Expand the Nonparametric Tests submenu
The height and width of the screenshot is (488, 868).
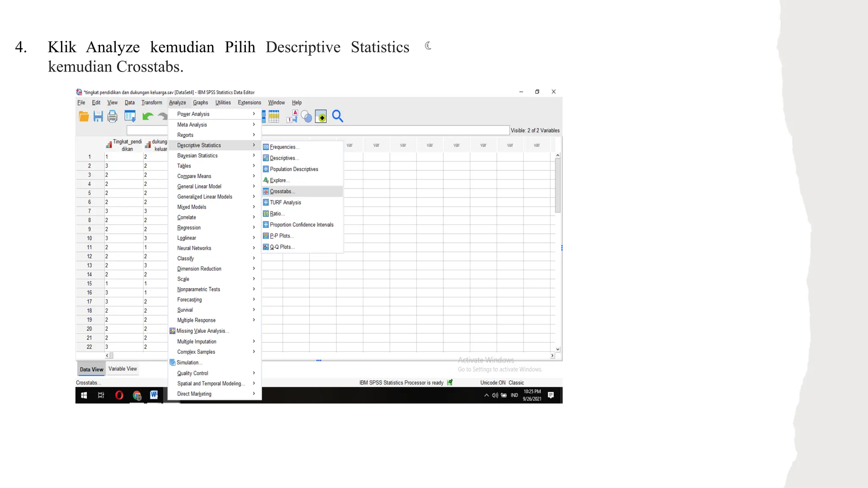pyautogui.click(x=198, y=289)
